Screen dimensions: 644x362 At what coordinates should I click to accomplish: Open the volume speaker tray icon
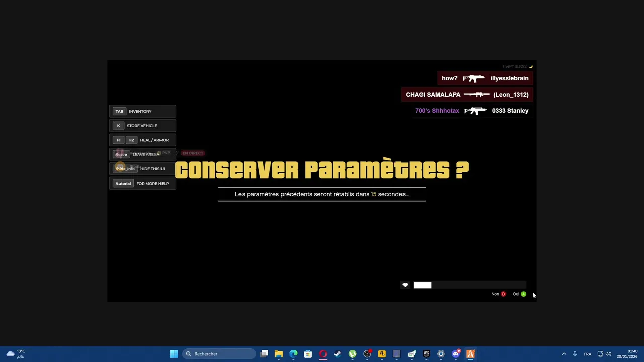(608, 354)
